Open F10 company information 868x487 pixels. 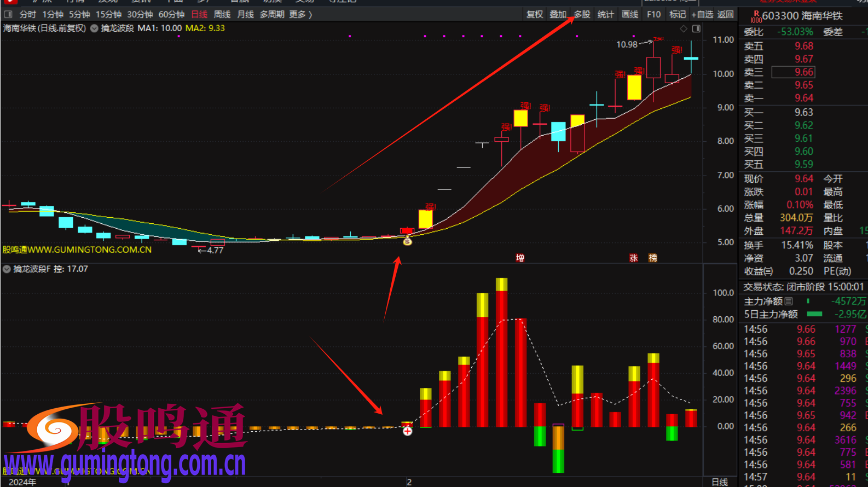653,14
